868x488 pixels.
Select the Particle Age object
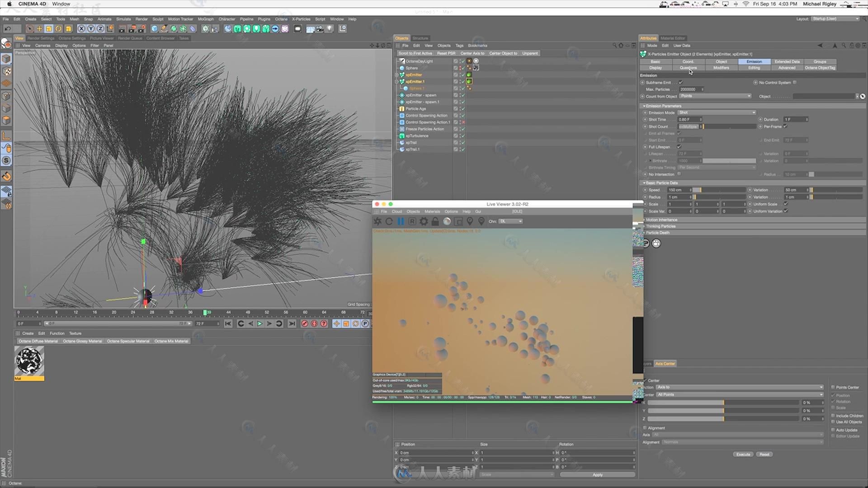click(415, 109)
